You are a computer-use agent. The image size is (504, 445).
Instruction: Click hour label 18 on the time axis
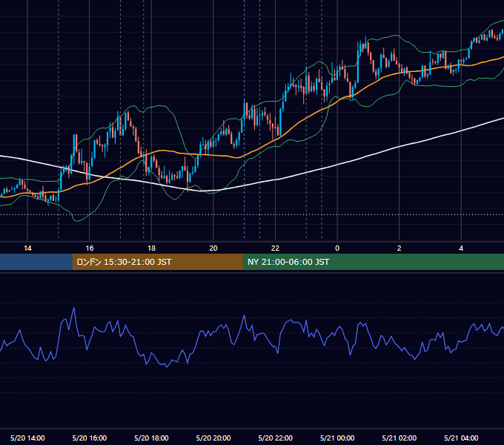151,248
